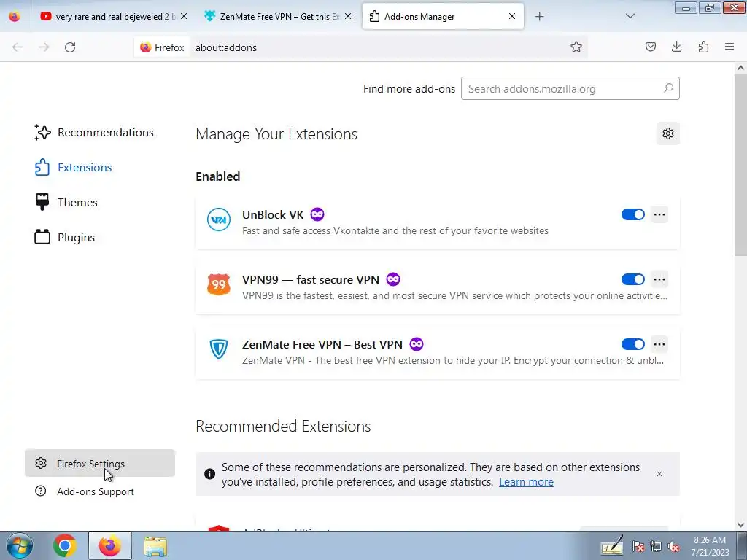747x560 pixels.
Task: Click recommended badge next to VPN99
Action: [393, 279]
